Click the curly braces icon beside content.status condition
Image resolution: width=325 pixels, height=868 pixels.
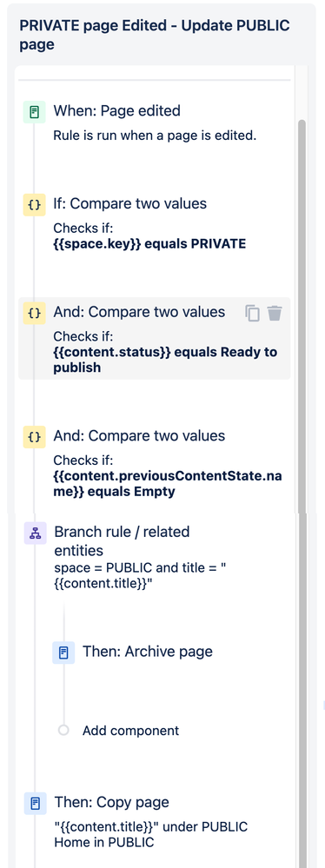coord(34,314)
